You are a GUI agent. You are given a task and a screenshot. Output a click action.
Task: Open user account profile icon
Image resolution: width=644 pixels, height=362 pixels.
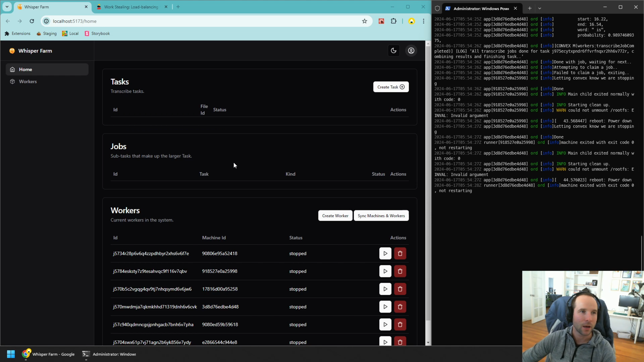411,51
